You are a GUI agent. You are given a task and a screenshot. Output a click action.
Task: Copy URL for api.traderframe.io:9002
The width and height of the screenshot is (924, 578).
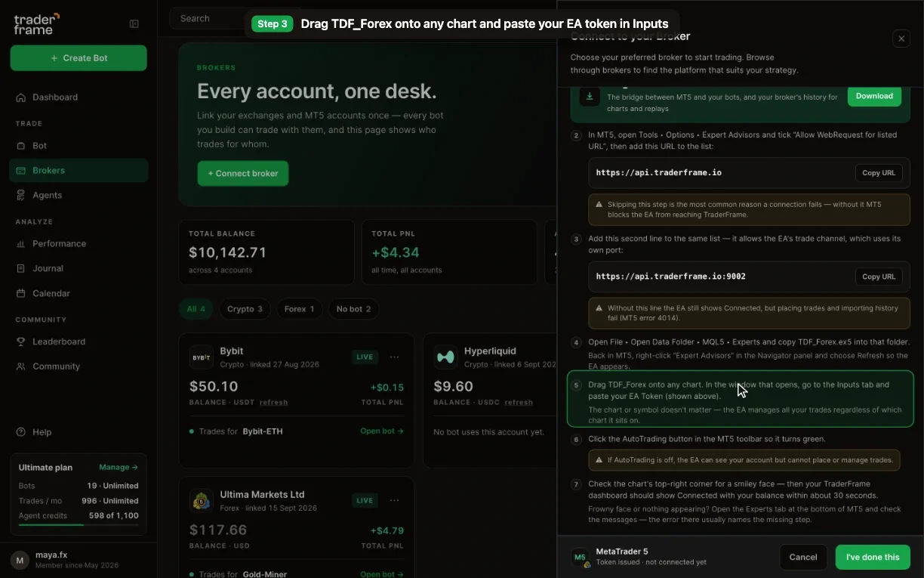pos(879,277)
